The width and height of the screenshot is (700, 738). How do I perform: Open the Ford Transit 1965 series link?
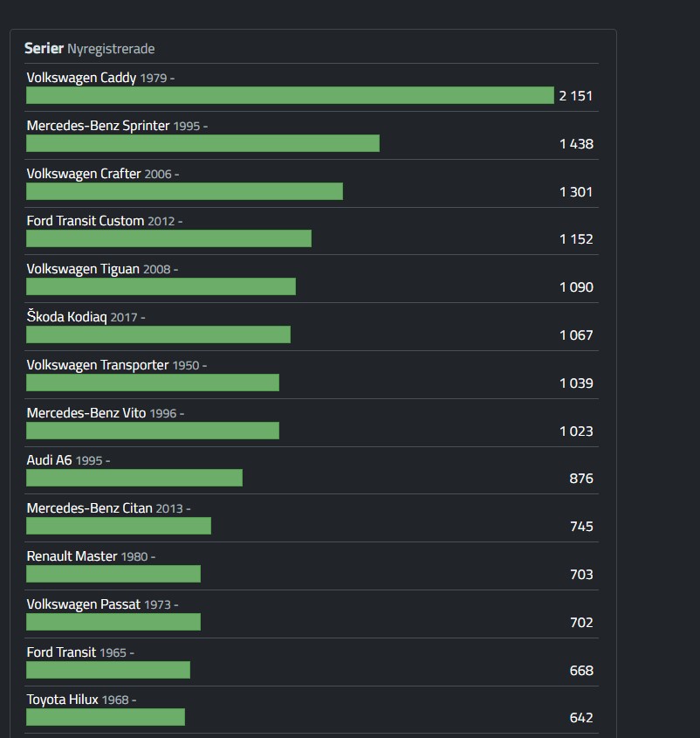[x=61, y=652]
